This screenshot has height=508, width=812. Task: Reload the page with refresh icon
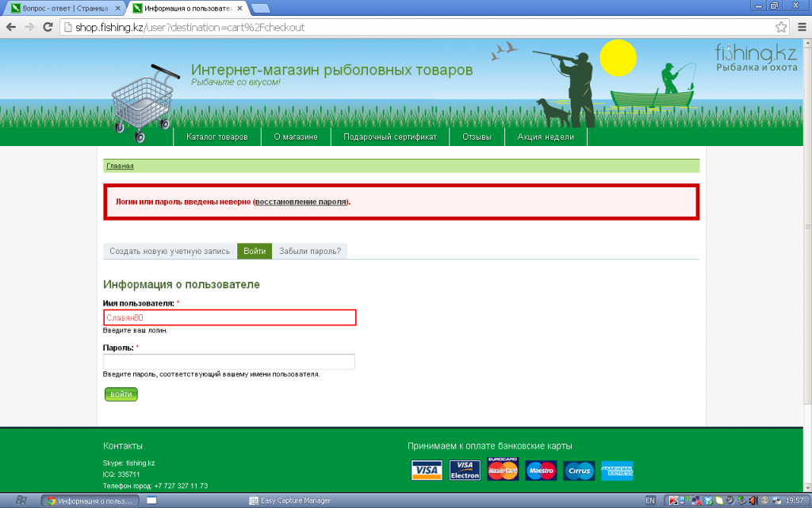(x=48, y=27)
